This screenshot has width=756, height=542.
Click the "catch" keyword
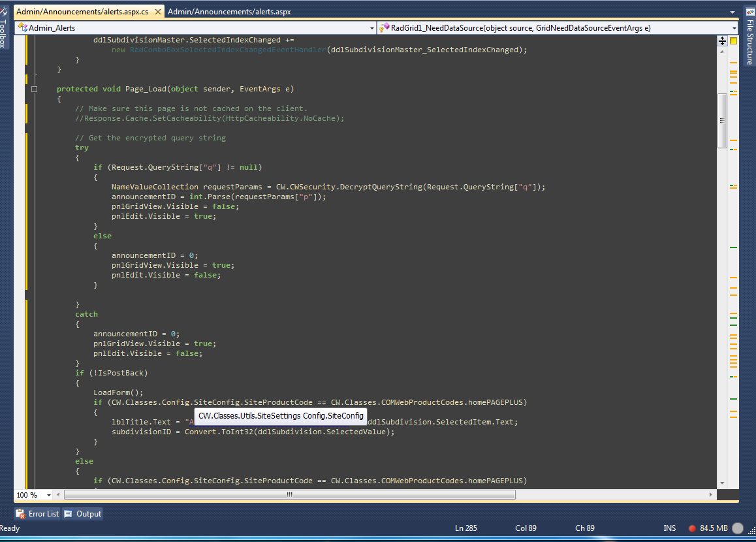click(86, 314)
